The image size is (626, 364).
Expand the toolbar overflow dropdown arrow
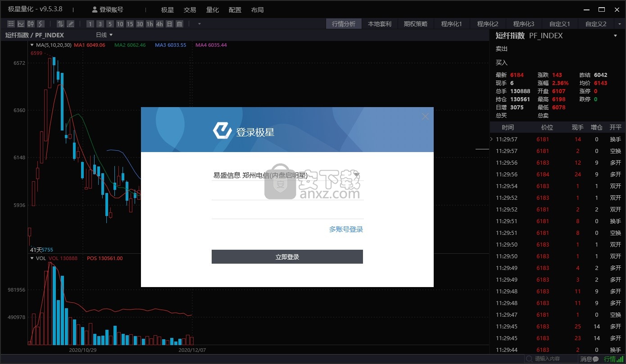(x=199, y=24)
